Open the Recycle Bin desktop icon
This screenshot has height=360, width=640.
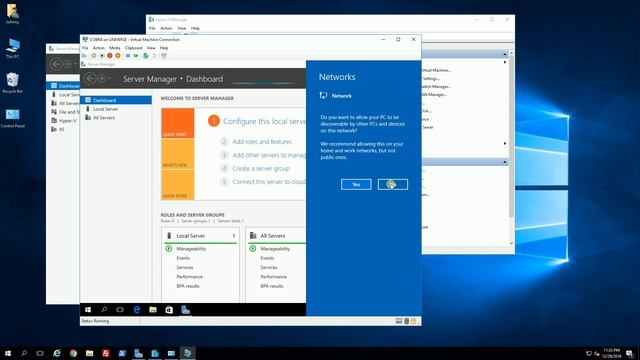[13, 83]
